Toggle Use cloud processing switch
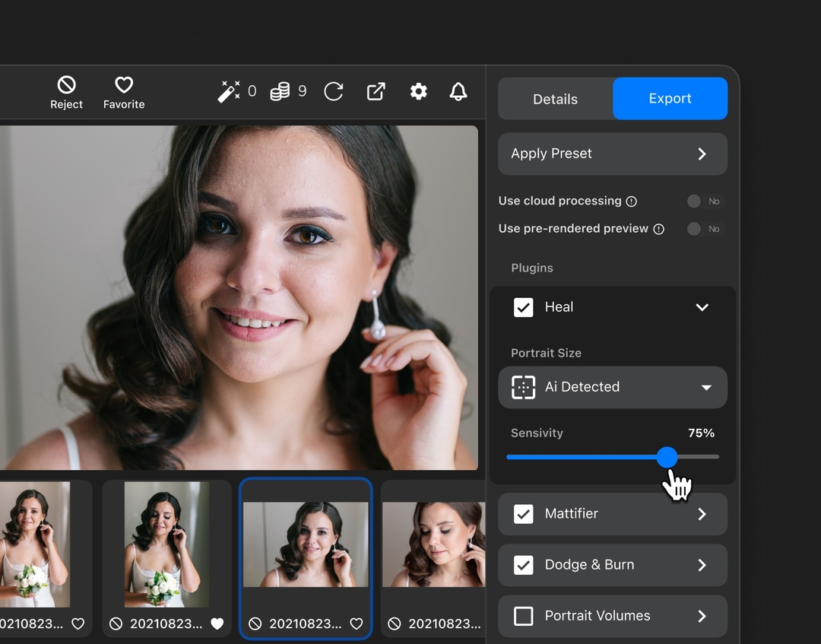This screenshot has height=644, width=821. (x=705, y=201)
